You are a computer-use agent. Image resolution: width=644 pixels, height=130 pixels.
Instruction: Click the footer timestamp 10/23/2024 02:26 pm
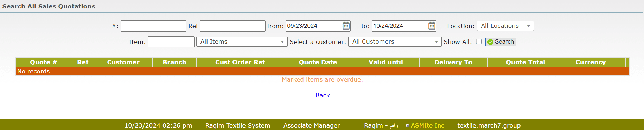[158, 125]
